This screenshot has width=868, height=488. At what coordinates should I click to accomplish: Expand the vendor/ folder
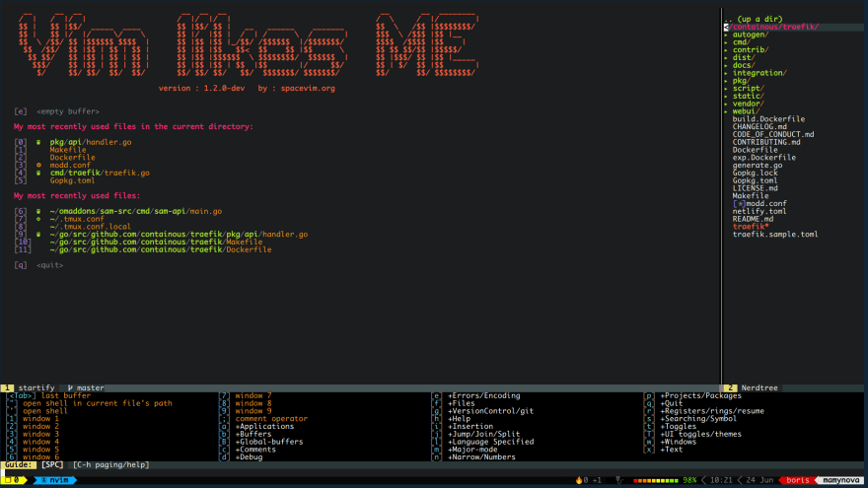[x=726, y=104]
